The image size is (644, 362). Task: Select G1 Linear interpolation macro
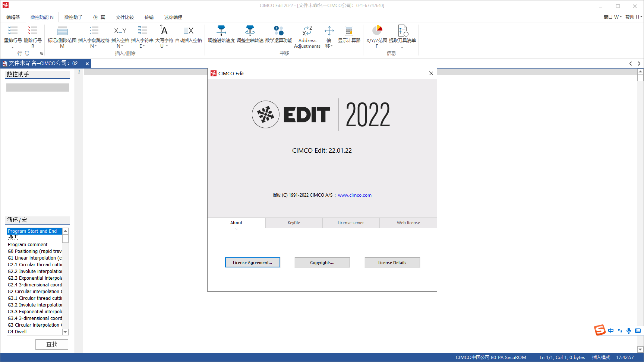point(35,258)
